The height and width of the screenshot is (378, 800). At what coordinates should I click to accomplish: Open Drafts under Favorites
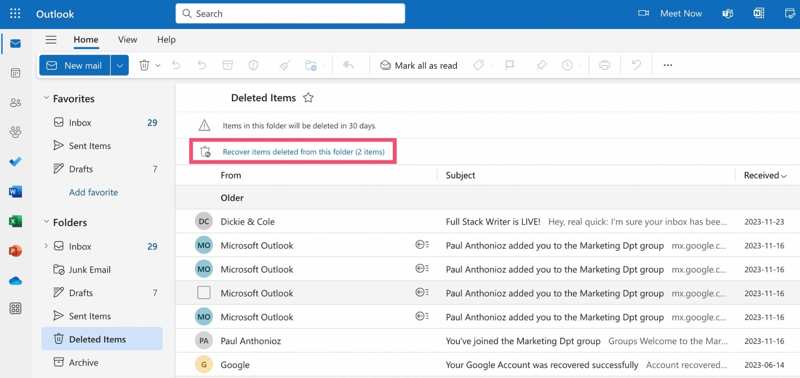(102, 169)
